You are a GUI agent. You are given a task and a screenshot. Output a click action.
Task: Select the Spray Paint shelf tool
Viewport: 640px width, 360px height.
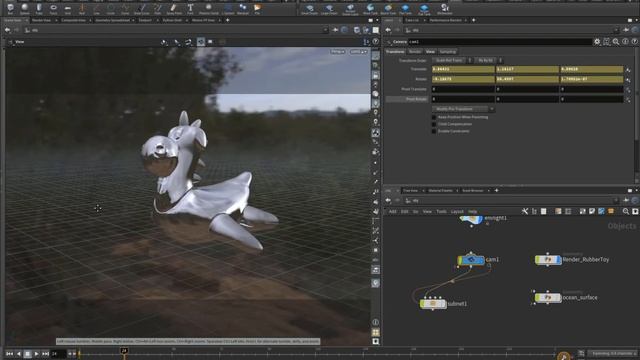click(x=173, y=8)
